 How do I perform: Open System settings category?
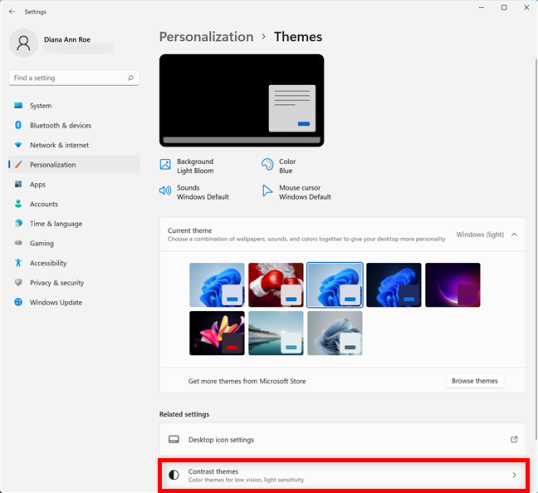point(74,105)
